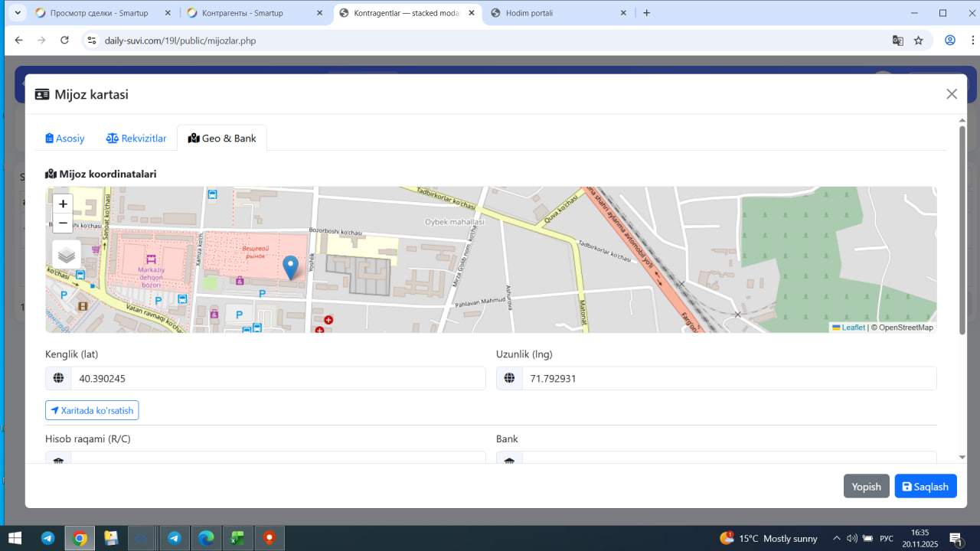Bookmark this page with star icon
The image size is (980, 551).
coord(919,41)
